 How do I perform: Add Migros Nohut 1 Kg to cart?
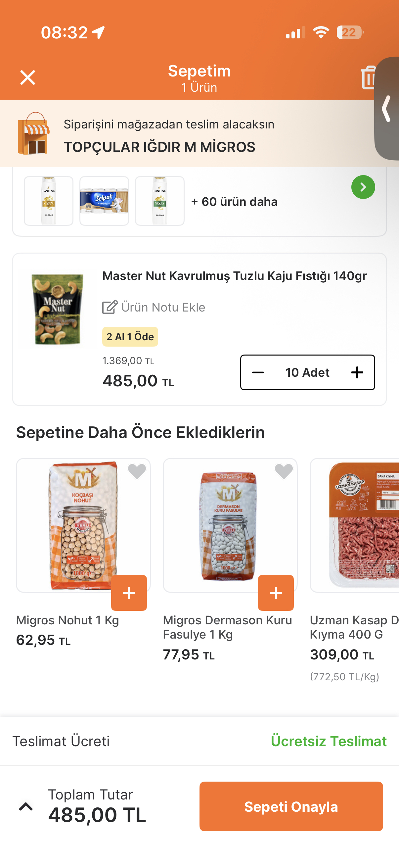pyautogui.click(x=129, y=593)
